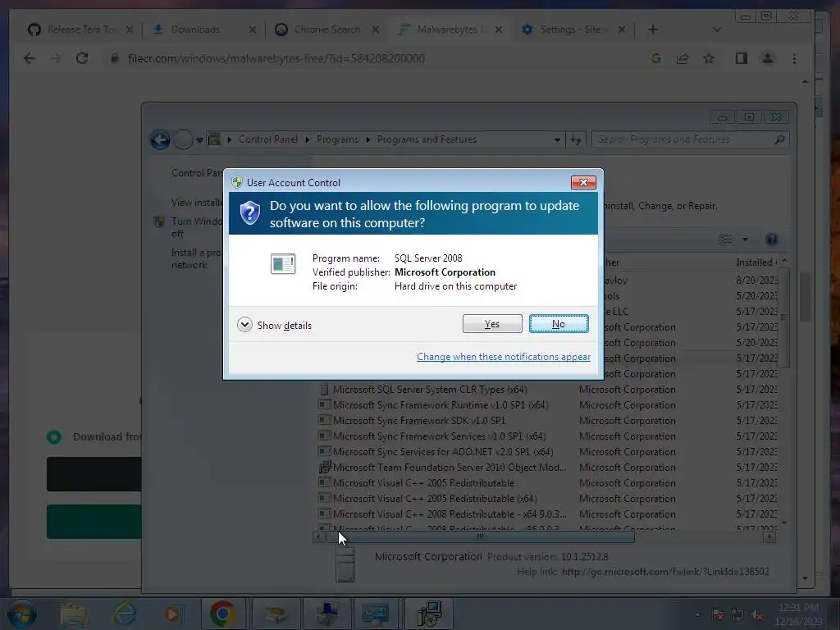Open Chrome side panel
Image resolution: width=840 pixels, height=630 pixels.
pyautogui.click(x=742, y=58)
